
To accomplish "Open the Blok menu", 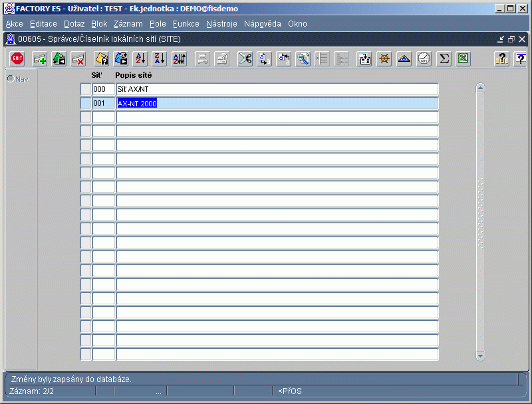I will coord(99,24).
